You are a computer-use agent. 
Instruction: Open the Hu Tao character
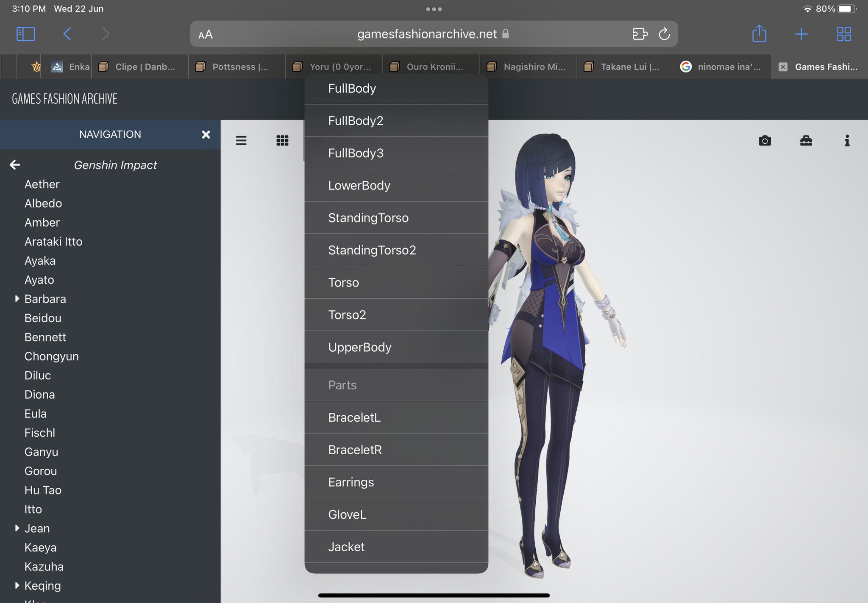pos(43,490)
